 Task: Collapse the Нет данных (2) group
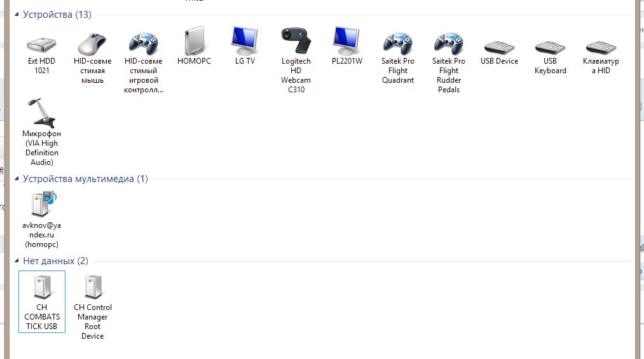17,261
